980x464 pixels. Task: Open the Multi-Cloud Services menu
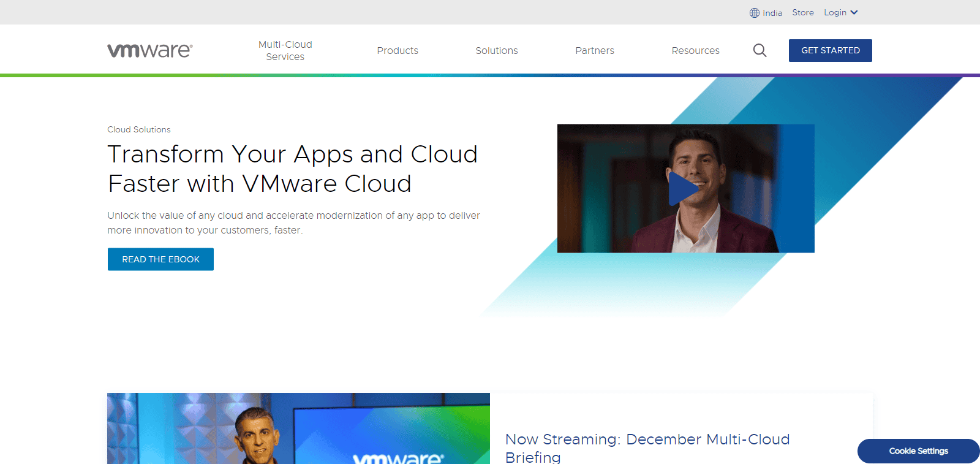click(285, 50)
